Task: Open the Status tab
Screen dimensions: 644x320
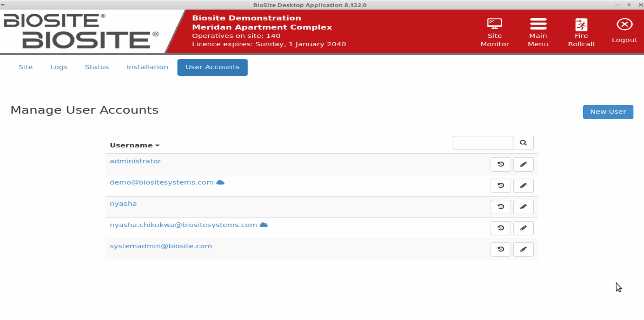Action: pos(97,67)
